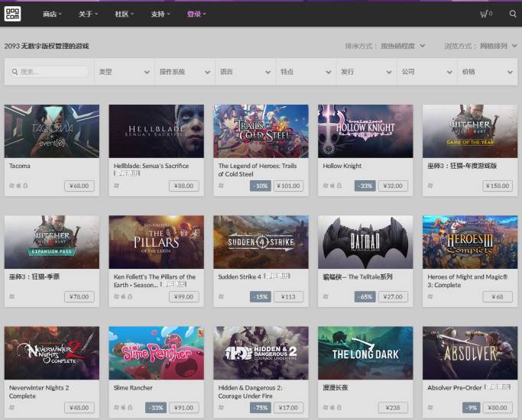Open the shopping cart icon

click(485, 14)
